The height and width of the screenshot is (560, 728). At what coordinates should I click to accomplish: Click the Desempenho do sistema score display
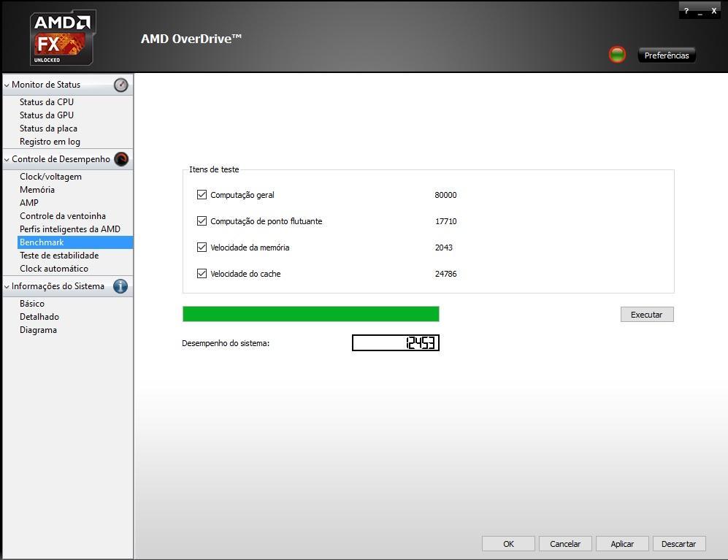pos(396,342)
